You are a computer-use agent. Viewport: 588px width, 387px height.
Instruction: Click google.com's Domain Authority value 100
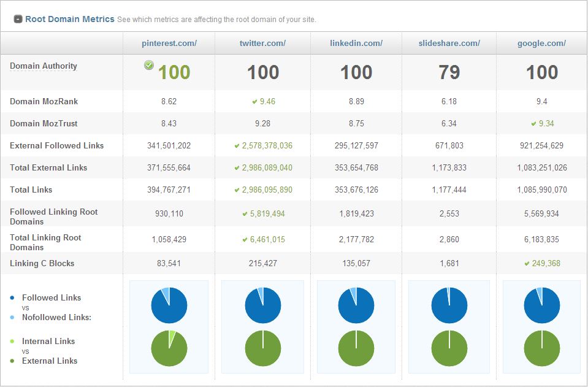pyautogui.click(x=542, y=72)
